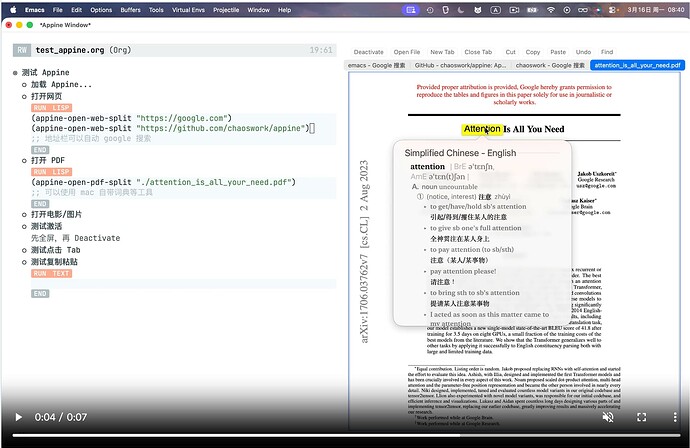Click Simplified Chinese - English dictionary title

coord(460,153)
